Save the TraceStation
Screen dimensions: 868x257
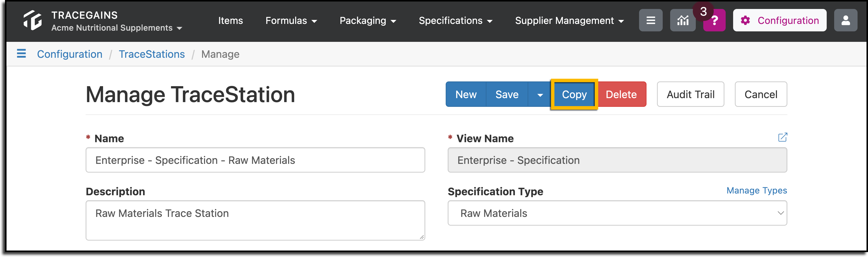pyautogui.click(x=507, y=94)
